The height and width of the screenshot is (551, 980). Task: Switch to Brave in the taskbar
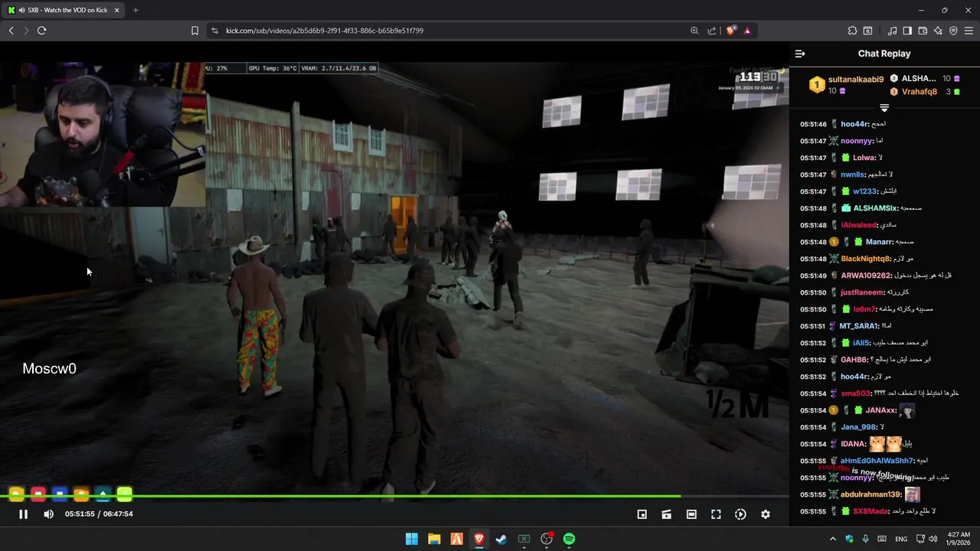[479, 539]
